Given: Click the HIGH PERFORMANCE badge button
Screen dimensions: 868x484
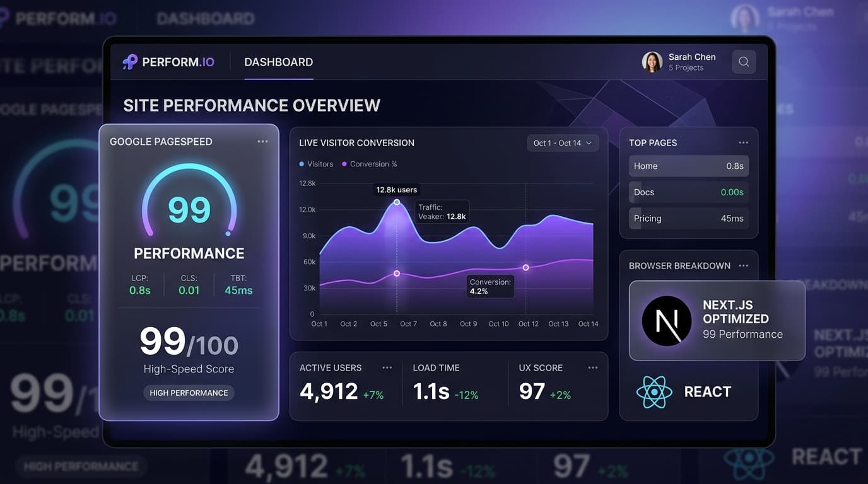Looking at the screenshot, I should 189,393.
